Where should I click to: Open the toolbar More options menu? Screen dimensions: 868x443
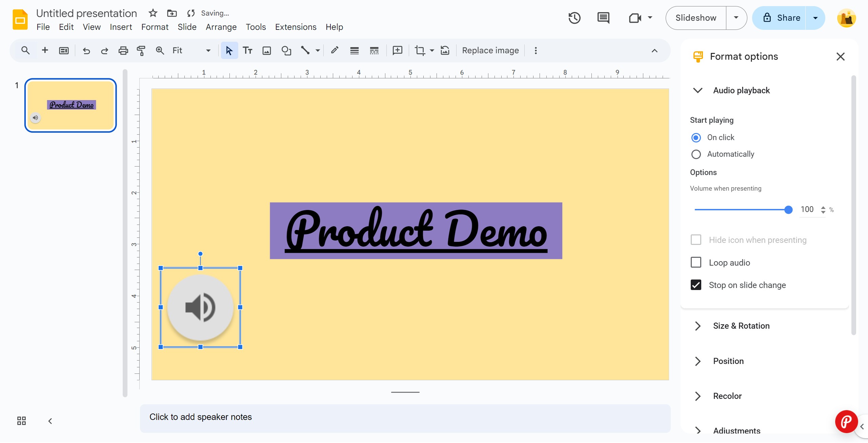click(x=536, y=51)
